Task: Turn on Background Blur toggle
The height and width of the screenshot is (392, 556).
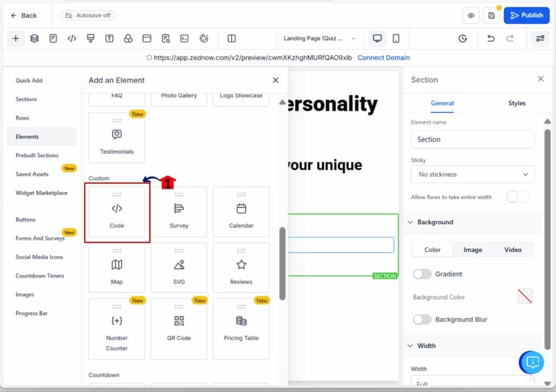Action: click(x=422, y=320)
